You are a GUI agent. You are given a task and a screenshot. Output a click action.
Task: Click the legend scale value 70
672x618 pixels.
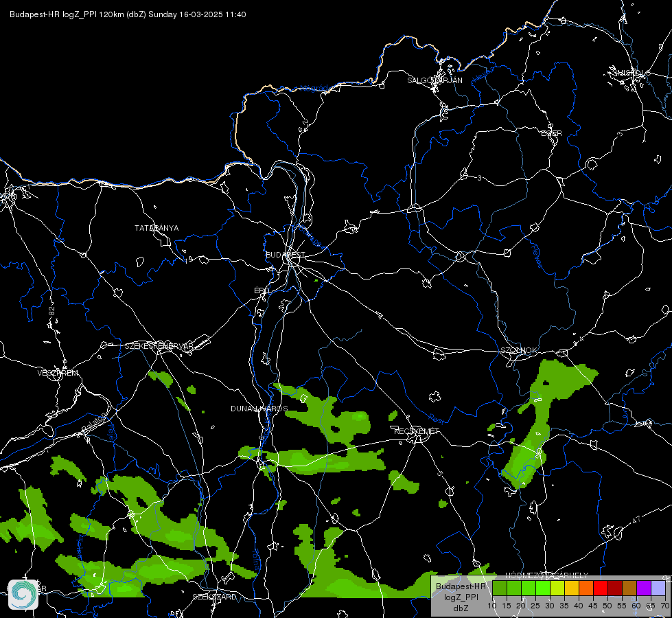(x=665, y=606)
